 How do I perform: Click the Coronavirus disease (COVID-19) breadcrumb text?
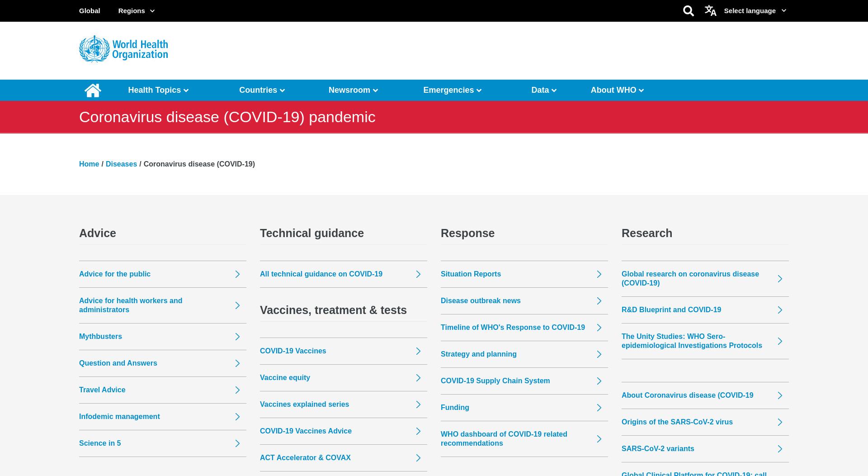pyautogui.click(x=199, y=164)
